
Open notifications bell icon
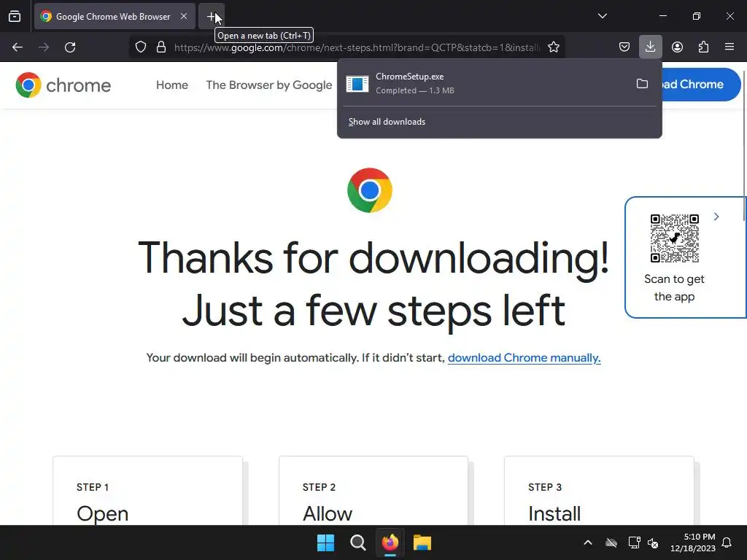coord(727,542)
